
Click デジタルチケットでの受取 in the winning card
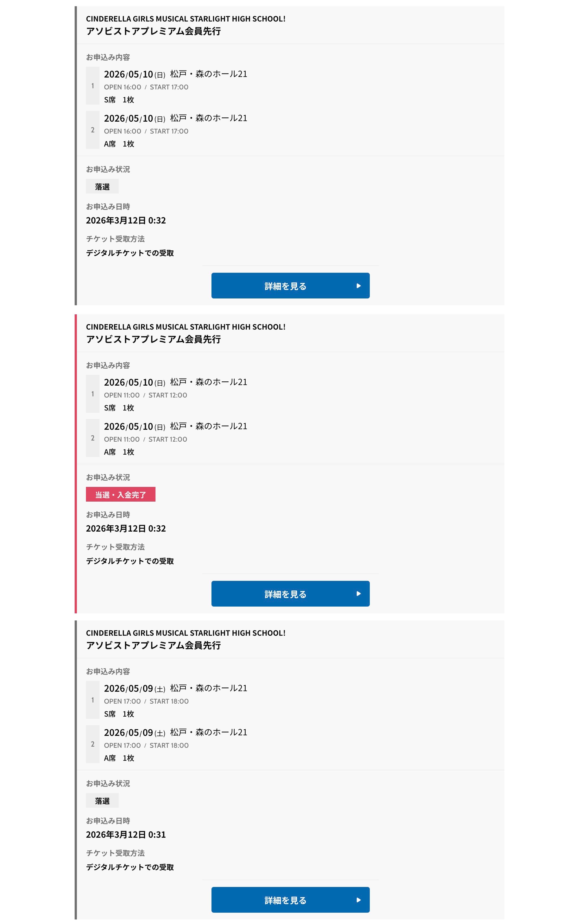tap(130, 561)
